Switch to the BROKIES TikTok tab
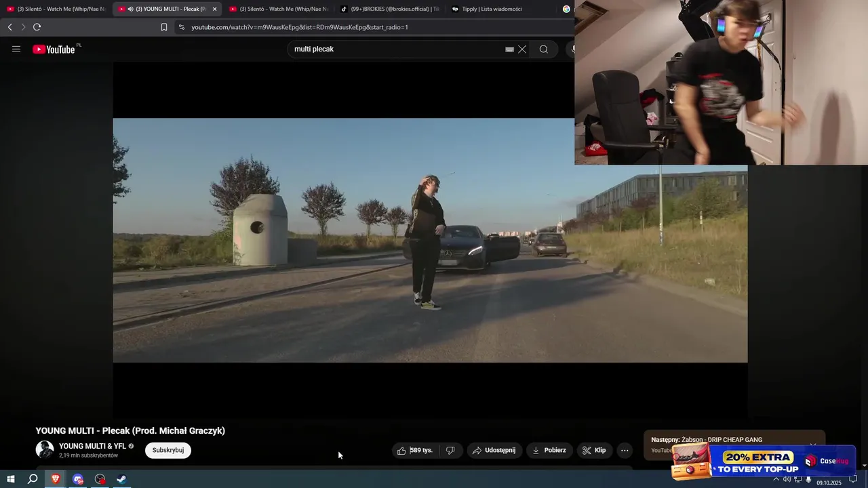 pyautogui.click(x=390, y=9)
